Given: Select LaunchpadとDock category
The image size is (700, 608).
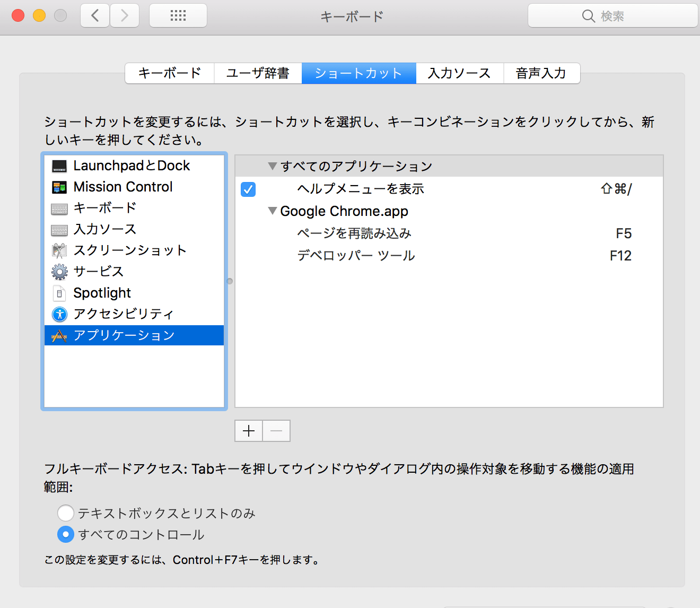Looking at the screenshot, I should click(134, 166).
